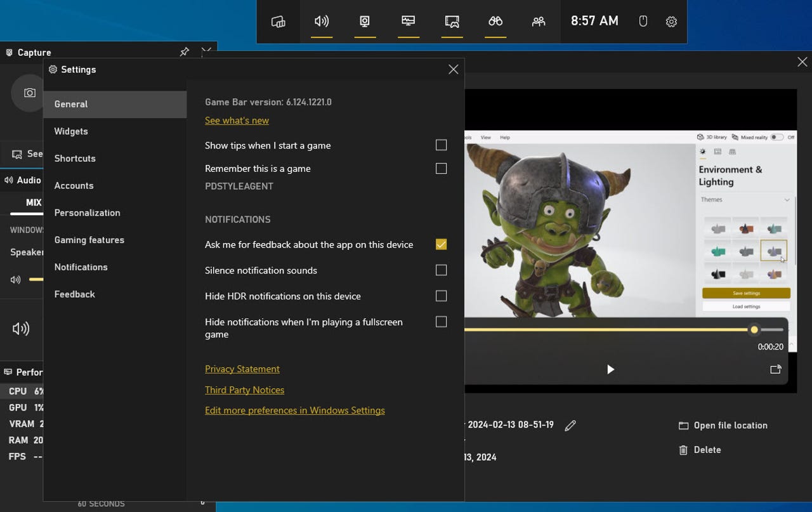
Task: Uncheck Ask me for feedback checkbox
Action: point(441,244)
